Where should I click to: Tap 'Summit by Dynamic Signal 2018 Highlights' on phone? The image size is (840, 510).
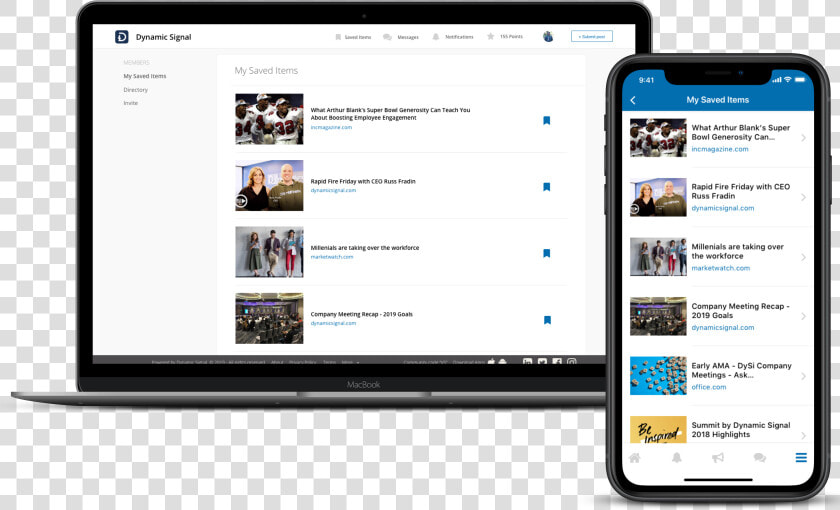tap(741, 430)
